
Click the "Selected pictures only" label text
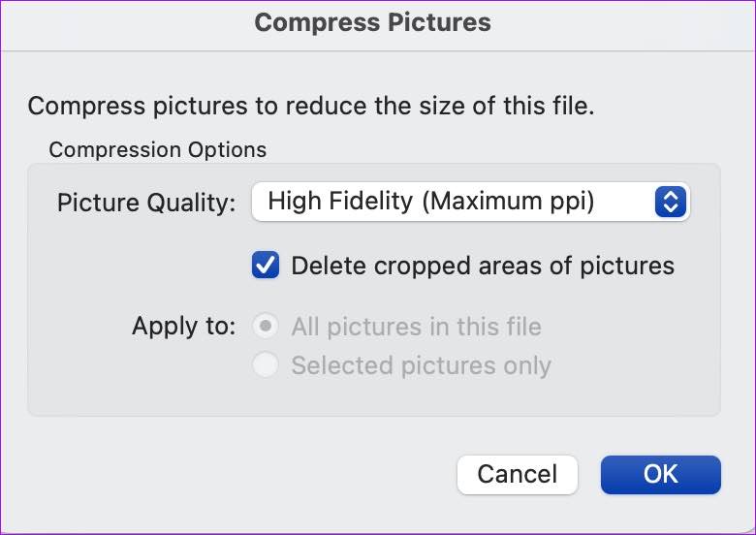(x=421, y=365)
